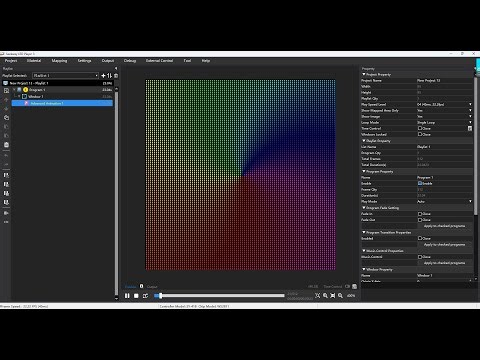Click second of four grouped sidebar icons
This screenshot has width=480, height=360.
click(x=6, y=184)
